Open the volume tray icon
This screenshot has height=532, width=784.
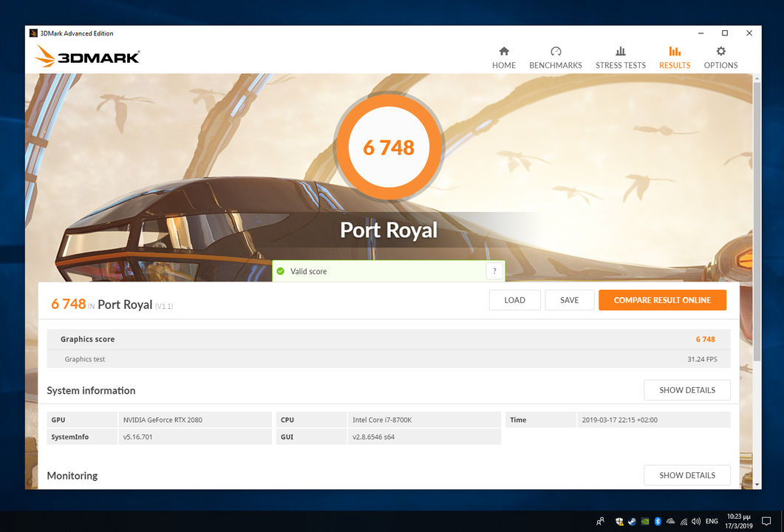click(696, 522)
